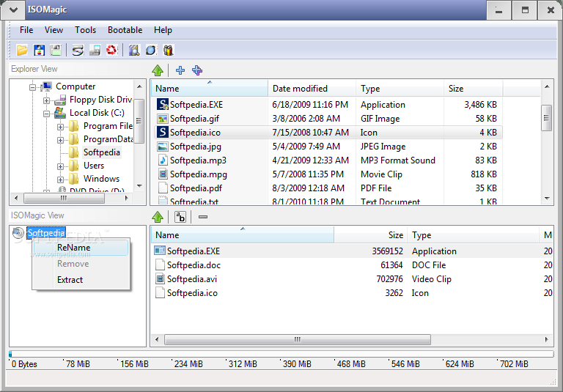Click the minus remove toolbar icon
Image resolution: width=563 pixels, height=392 pixels.
(203, 217)
